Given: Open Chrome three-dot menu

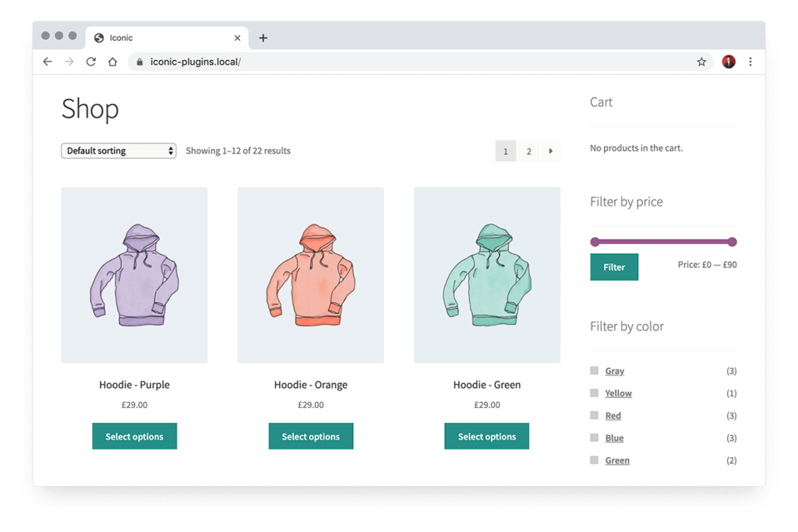Looking at the screenshot, I should (750, 62).
